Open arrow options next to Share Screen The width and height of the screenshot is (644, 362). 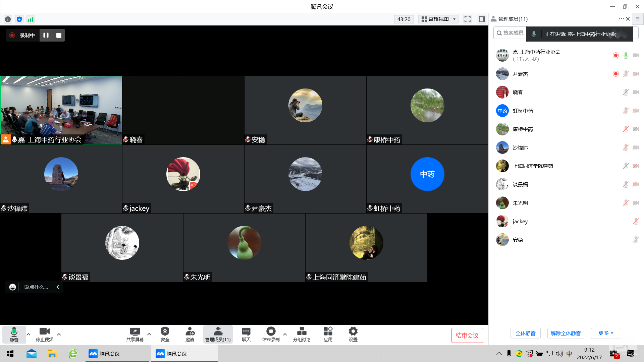tap(149, 334)
